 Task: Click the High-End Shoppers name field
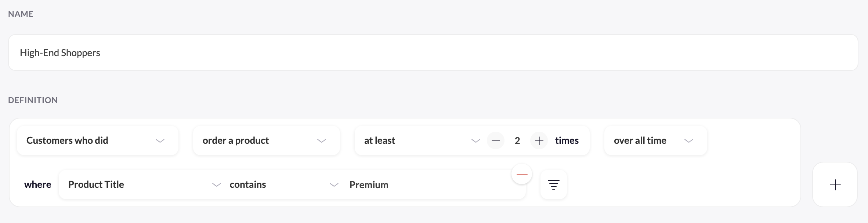pyautogui.click(x=433, y=53)
